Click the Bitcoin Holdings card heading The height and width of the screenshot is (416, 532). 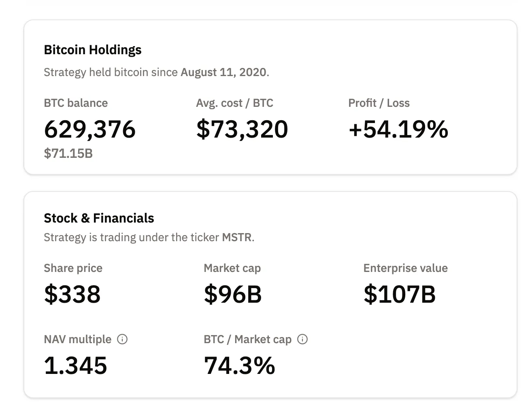coord(93,49)
